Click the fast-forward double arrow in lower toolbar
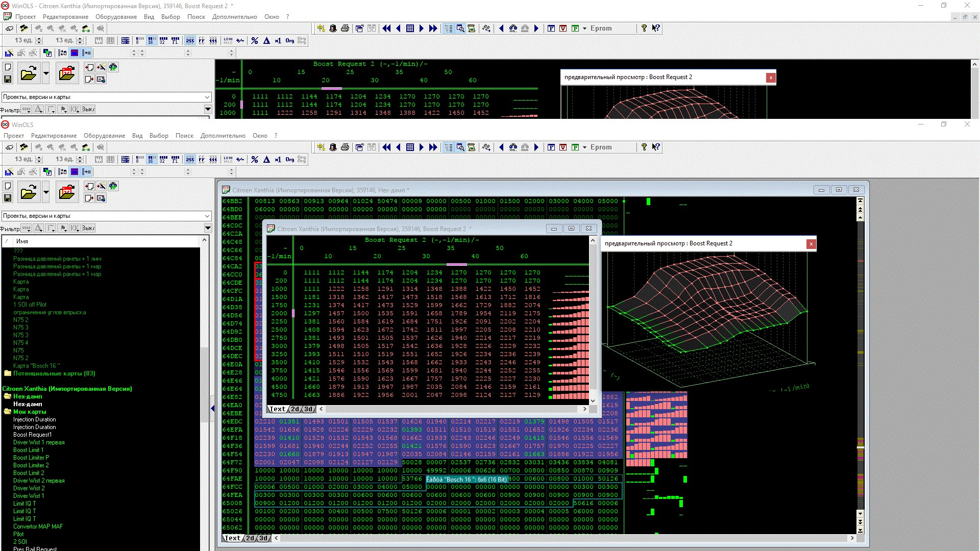This screenshot has width=980, height=551. tap(433, 147)
